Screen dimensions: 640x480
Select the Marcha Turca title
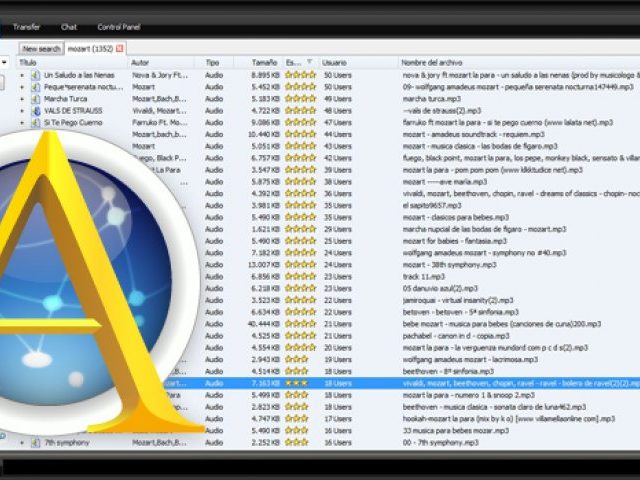pyautogui.click(x=65, y=99)
